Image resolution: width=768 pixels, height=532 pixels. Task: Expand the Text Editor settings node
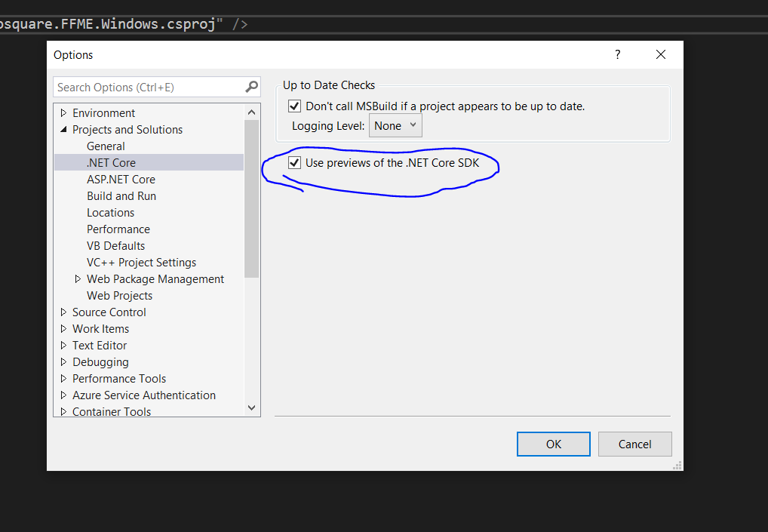pos(63,345)
